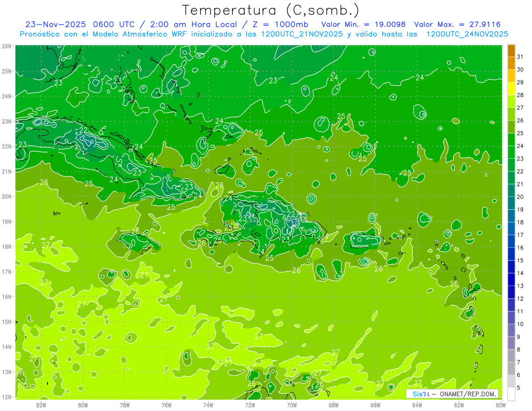Click the '80W' longitude axis label
The height and width of the screenshot is (411, 532).
82,404
